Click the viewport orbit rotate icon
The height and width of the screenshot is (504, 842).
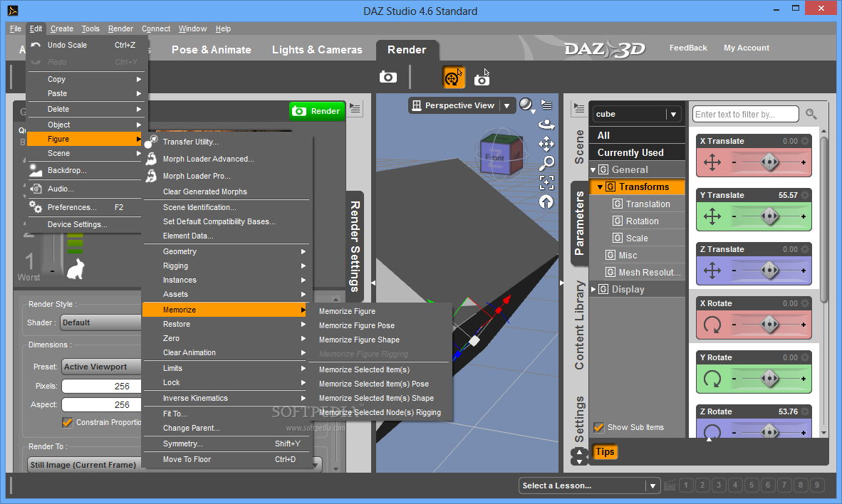[x=546, y=124]
